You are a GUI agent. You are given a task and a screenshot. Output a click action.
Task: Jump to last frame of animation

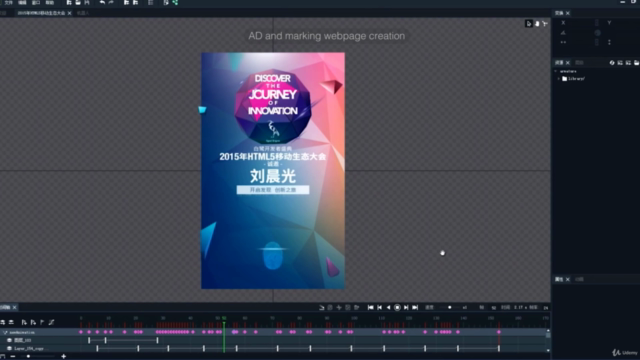tap(415, 307)
